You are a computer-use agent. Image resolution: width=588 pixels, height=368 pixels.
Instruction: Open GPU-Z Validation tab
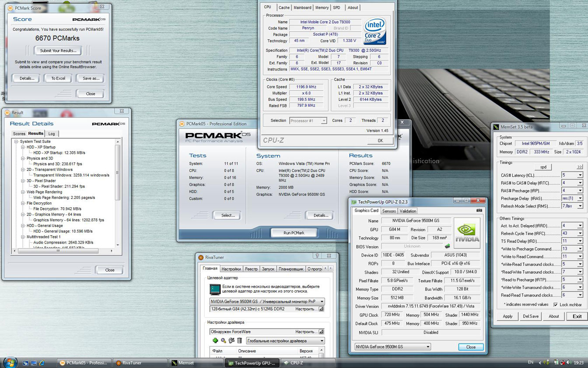(x=408, y=211)
